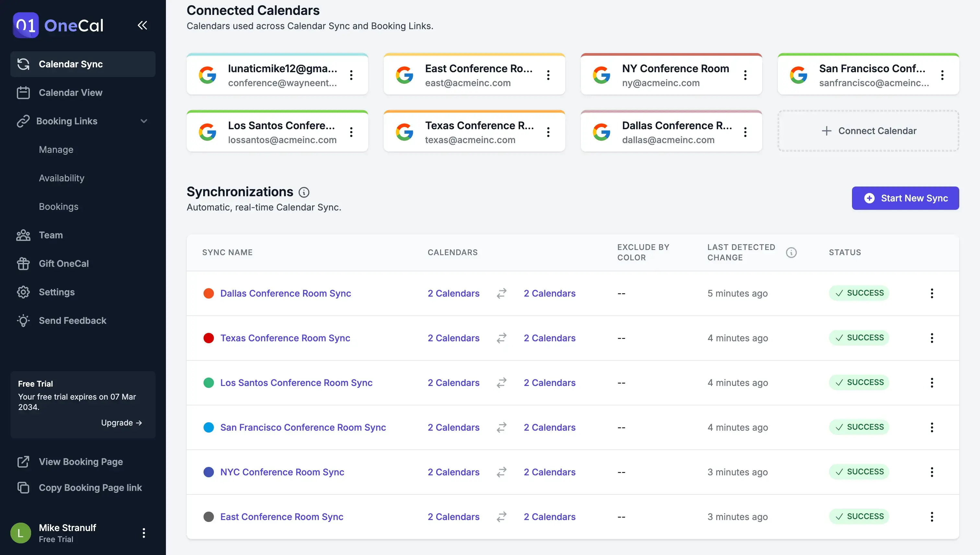Expand options for East Conference Room calendar
Viewport: 980px width, 555px height.
[549, 75]
